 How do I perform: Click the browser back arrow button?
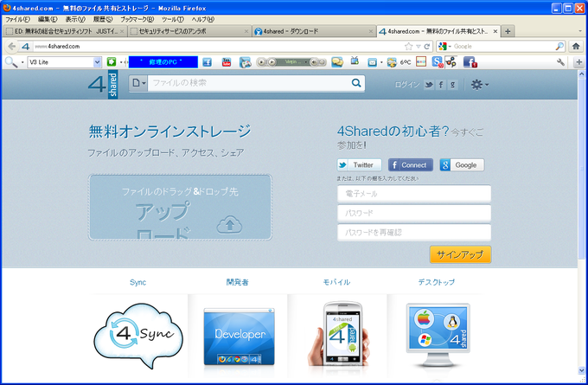[12, 46]
